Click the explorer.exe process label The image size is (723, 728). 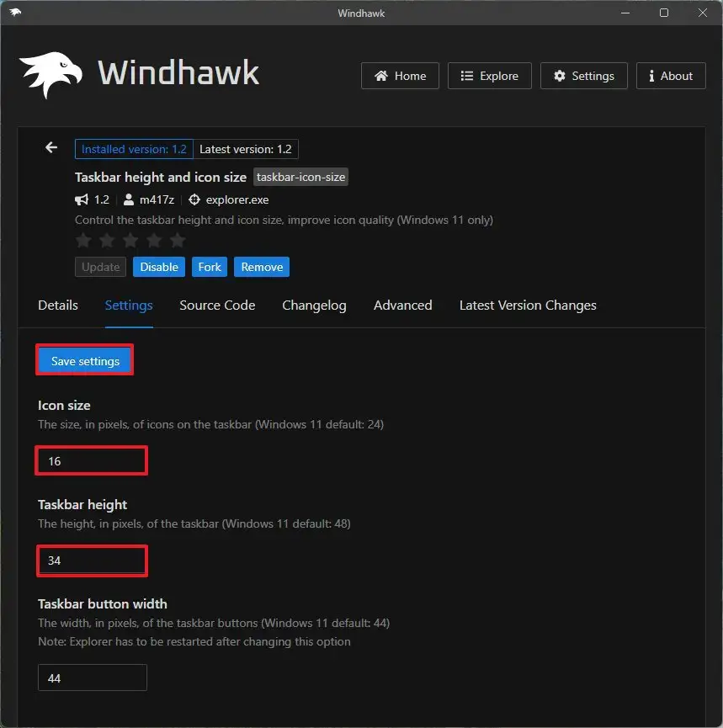coord(237,200)
